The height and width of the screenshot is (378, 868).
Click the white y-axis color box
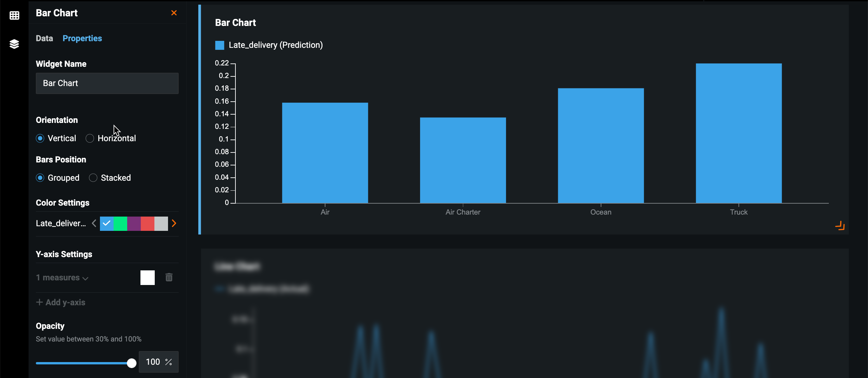[x=147, y=277]
